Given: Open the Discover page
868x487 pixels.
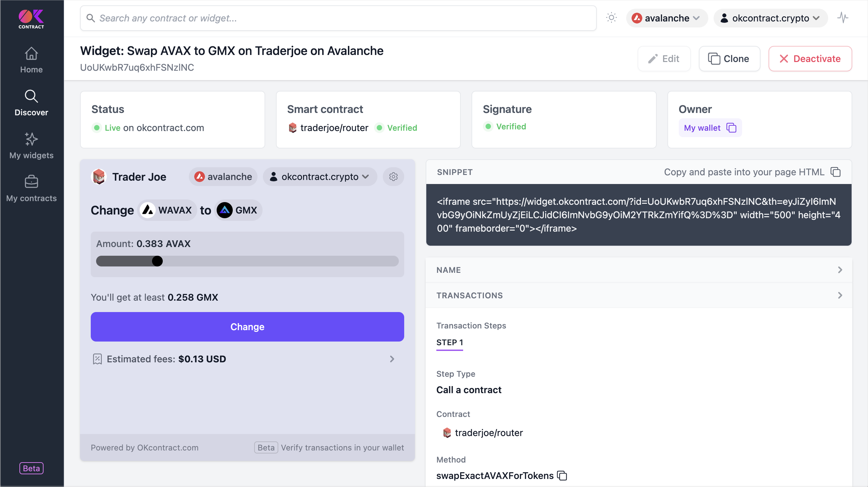Looking at the screenshot, I should click(x=31, y=103).
